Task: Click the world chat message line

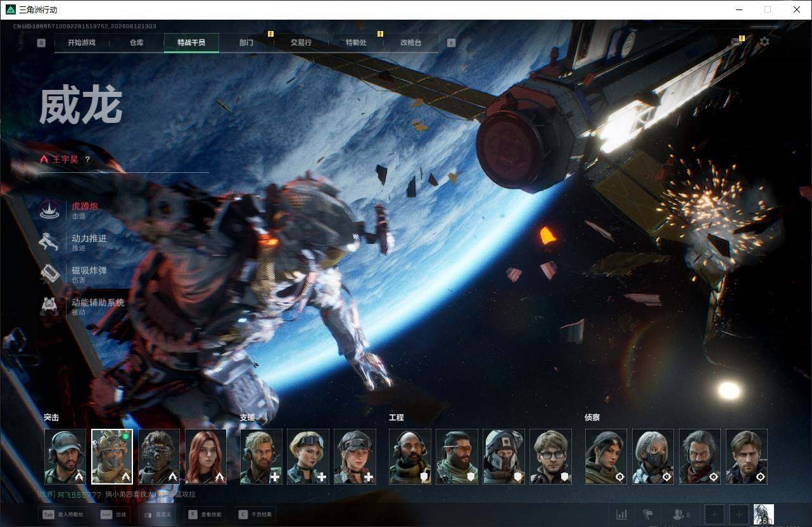Action: coord(117,494)
